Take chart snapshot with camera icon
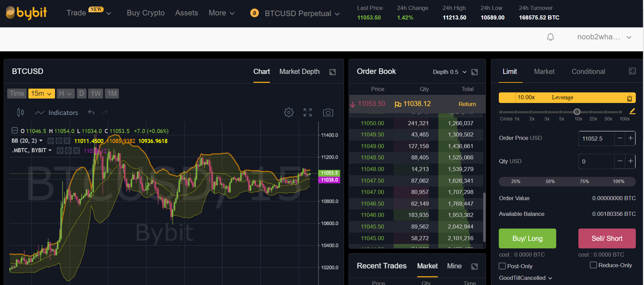Screen dimensions: 644x285 point(328,112)
